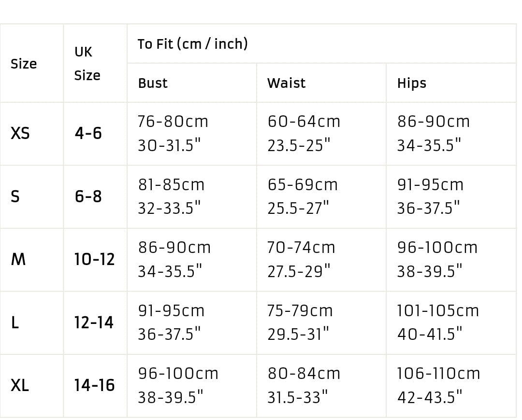Click UK size 10-12 cell
This screenshot has height=420, width=522.
point(95,260)
